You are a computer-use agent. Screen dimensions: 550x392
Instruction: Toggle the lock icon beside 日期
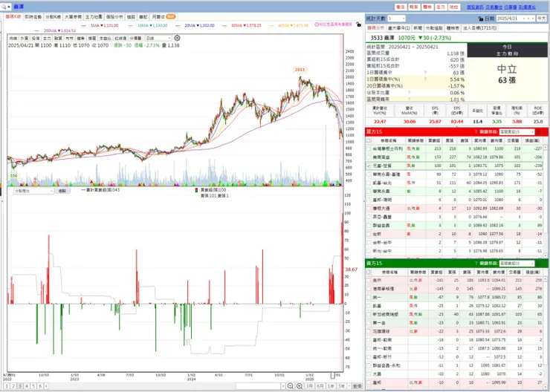(x=481, y=19)
